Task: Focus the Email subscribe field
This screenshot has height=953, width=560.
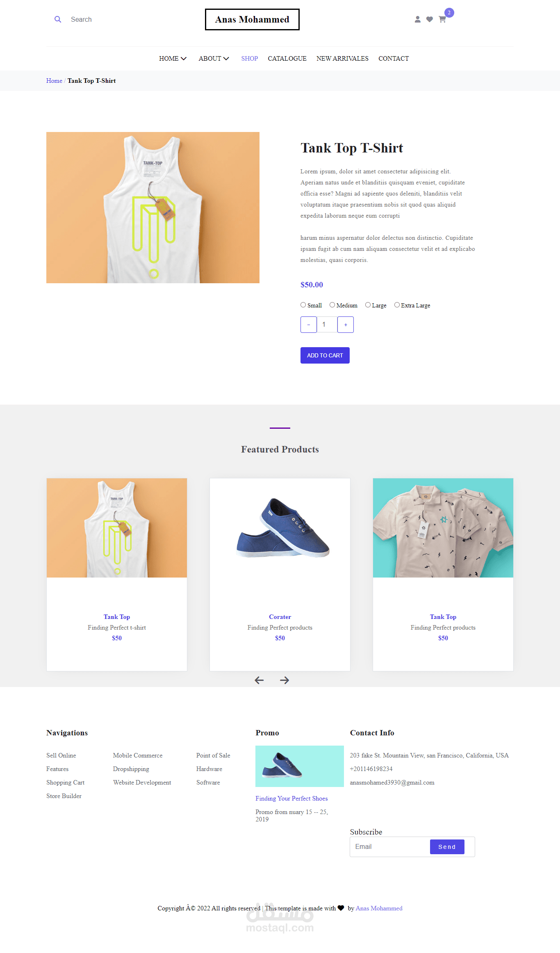Action: click(x=390, y=847)
